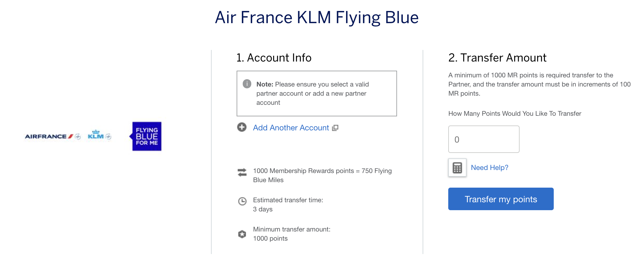Viewport: 644px width, 265px height.
Task: Click the info icon in the Note box
Action: pos(247,84)
